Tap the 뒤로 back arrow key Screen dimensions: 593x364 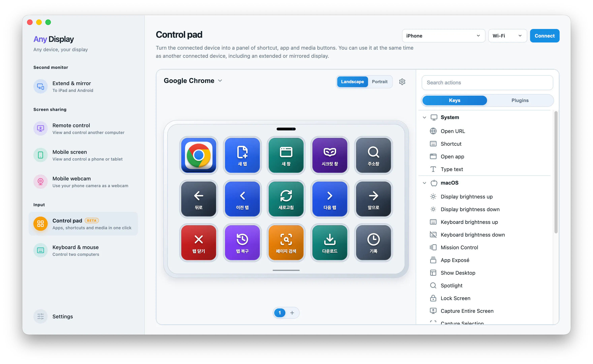[x=199, y=199]
